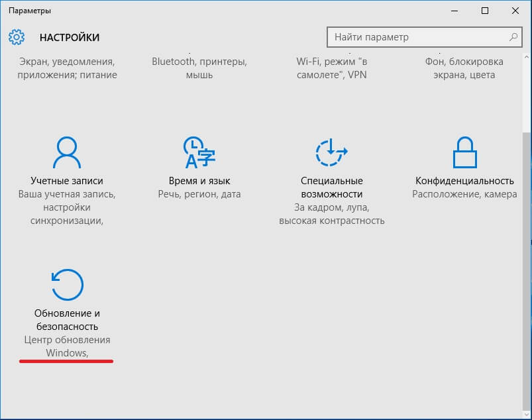
Task: Open the Privacy padlock icon
Action: click(464, 154)
